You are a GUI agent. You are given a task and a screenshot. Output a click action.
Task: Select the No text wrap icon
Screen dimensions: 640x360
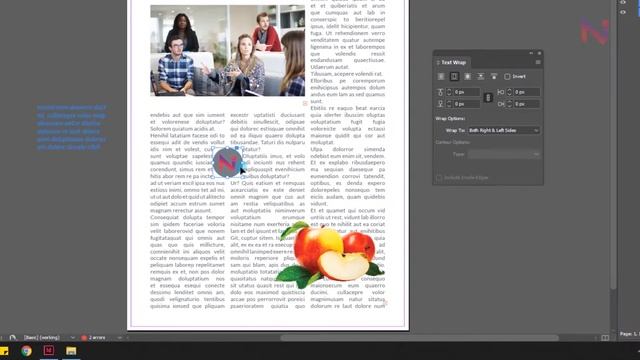coord(441,76)
